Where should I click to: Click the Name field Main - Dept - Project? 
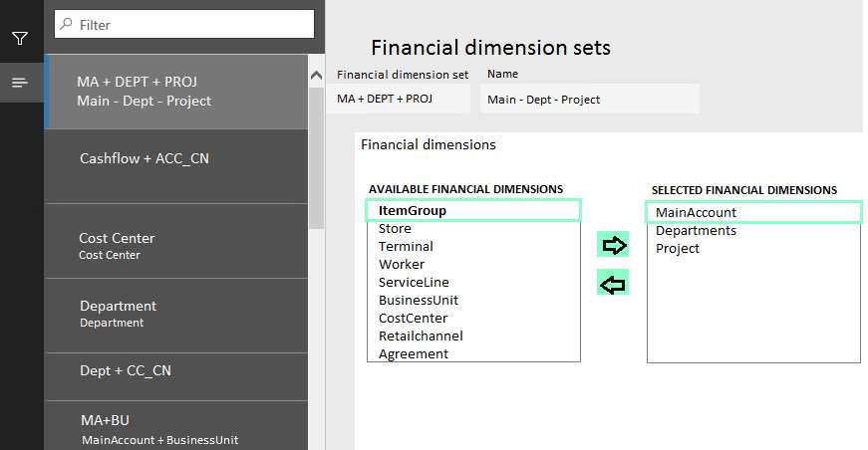pyautogui.click(x=590, y=99)
